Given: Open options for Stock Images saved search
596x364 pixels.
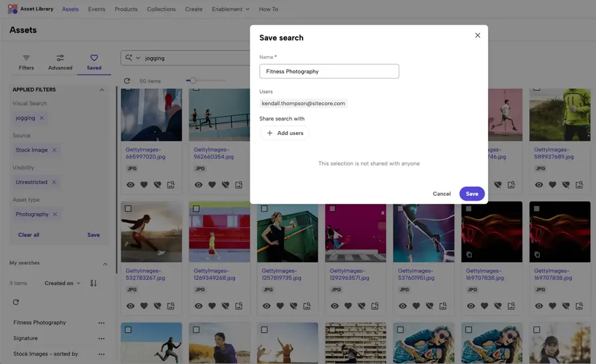Looking at the screenshot, I should 101,353.
